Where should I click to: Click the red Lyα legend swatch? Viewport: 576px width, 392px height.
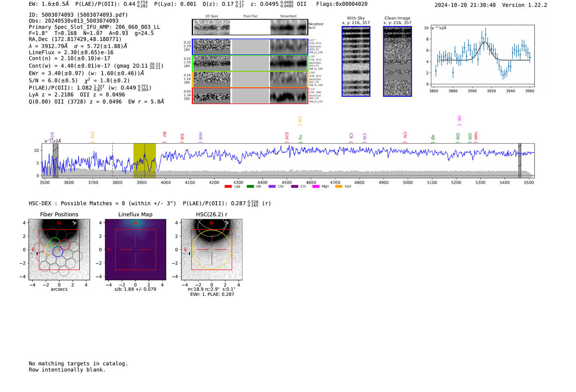(x=228, y=186)
